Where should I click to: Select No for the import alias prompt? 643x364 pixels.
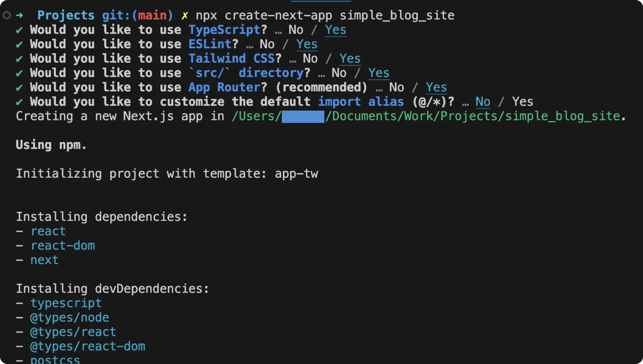coord(483,102)
